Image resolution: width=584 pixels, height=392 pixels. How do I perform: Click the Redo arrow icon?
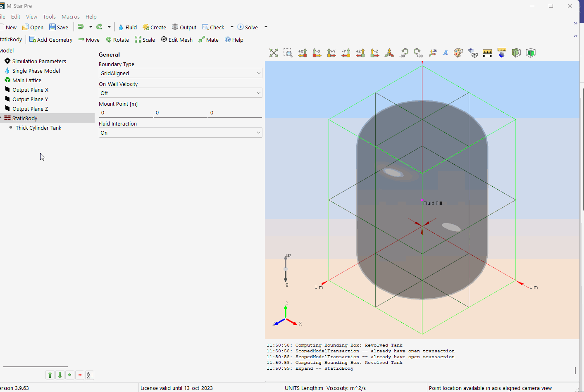pyautogui.click(x=99, y=27)
